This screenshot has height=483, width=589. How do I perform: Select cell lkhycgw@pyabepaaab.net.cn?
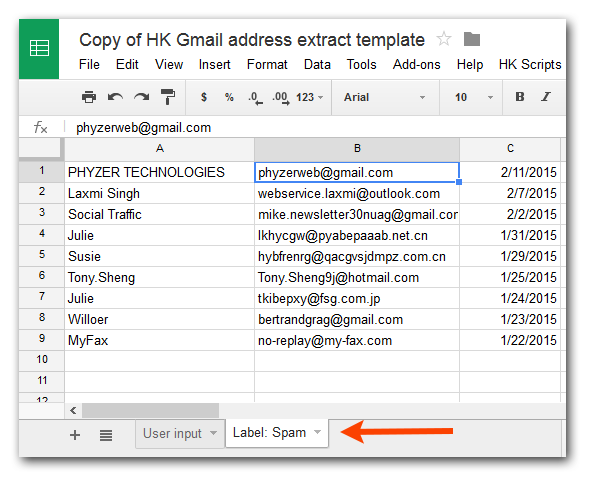[357, 235]
